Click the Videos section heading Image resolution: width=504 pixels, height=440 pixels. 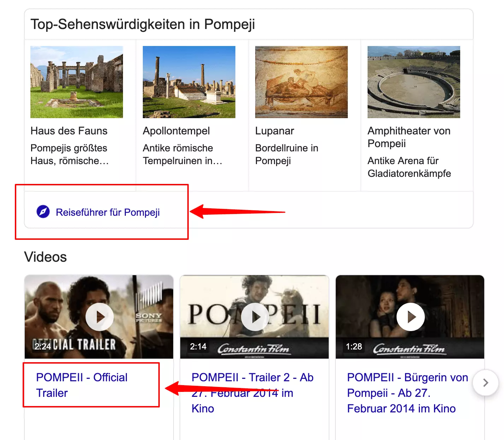[x=45, y=257]
